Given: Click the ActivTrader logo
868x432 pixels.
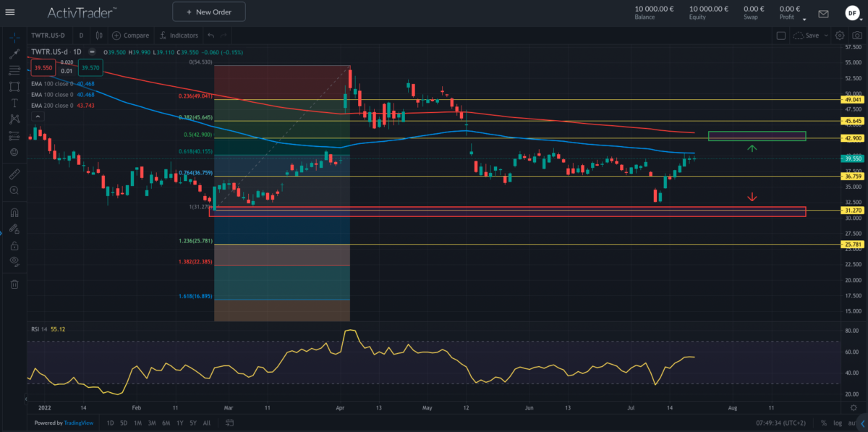Looking at the screenshot, I should [82, 12].
